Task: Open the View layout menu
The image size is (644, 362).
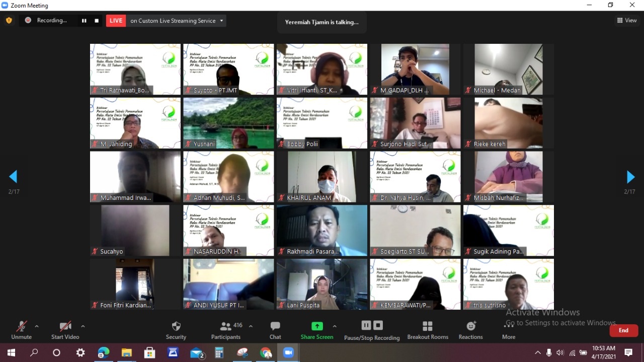Action: pos(627,21)
